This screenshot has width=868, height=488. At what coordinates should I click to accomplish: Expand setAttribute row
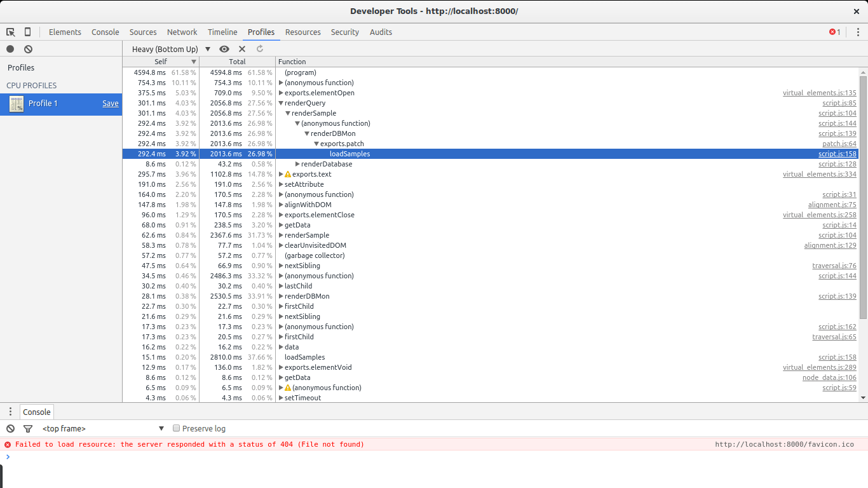(281, 184)
